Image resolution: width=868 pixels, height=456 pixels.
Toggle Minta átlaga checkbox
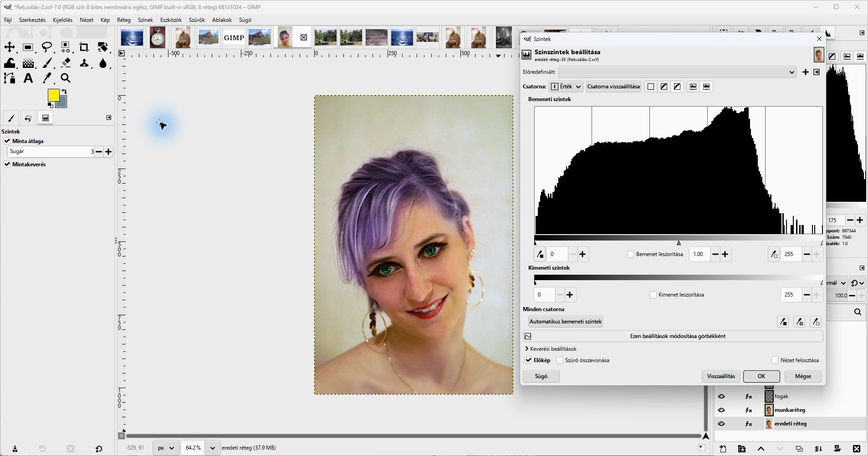[7, 141]
